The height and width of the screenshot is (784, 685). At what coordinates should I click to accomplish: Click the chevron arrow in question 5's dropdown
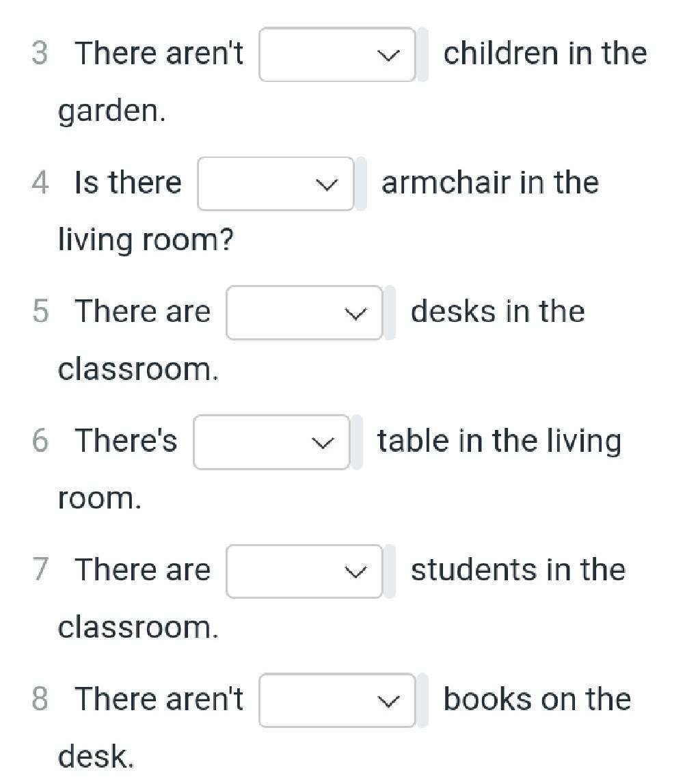click(x=355, y=314)
